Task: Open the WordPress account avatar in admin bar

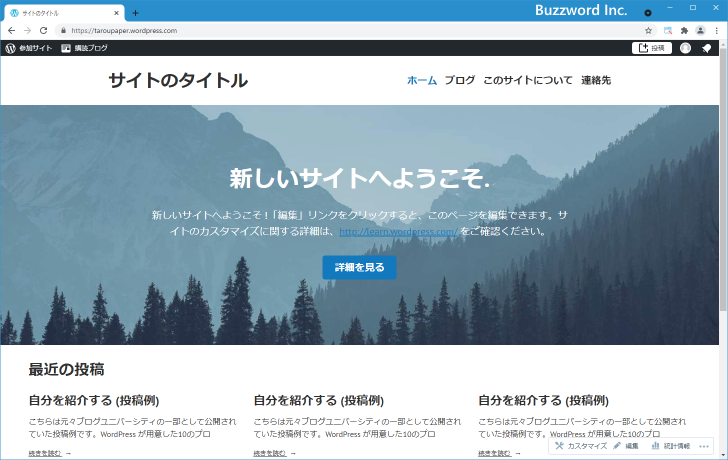Action: tap(685, 48)
